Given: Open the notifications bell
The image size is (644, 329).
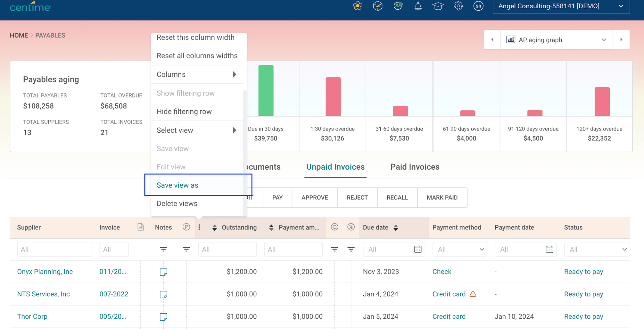Looking at the screenshot, I should pos(418,6).
